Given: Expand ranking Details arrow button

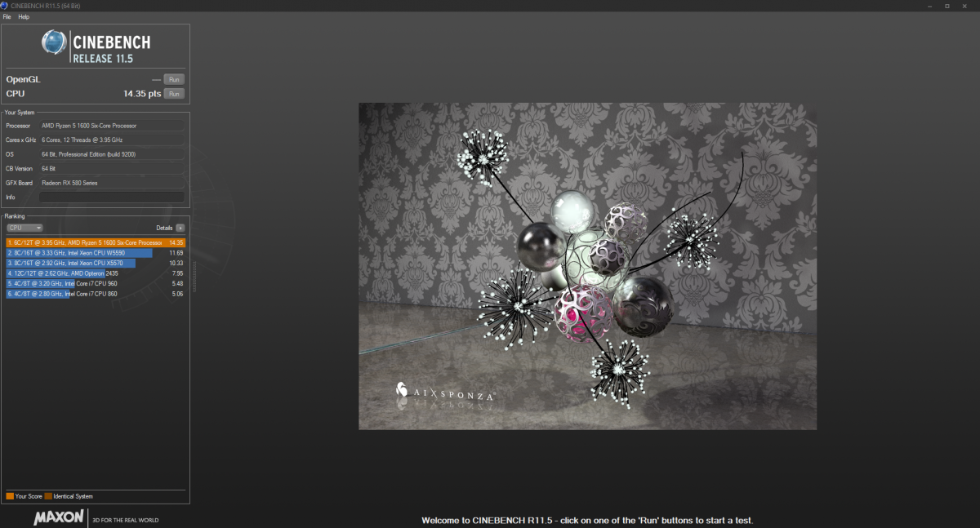Looking at the screenshot, I should (180, 228).
